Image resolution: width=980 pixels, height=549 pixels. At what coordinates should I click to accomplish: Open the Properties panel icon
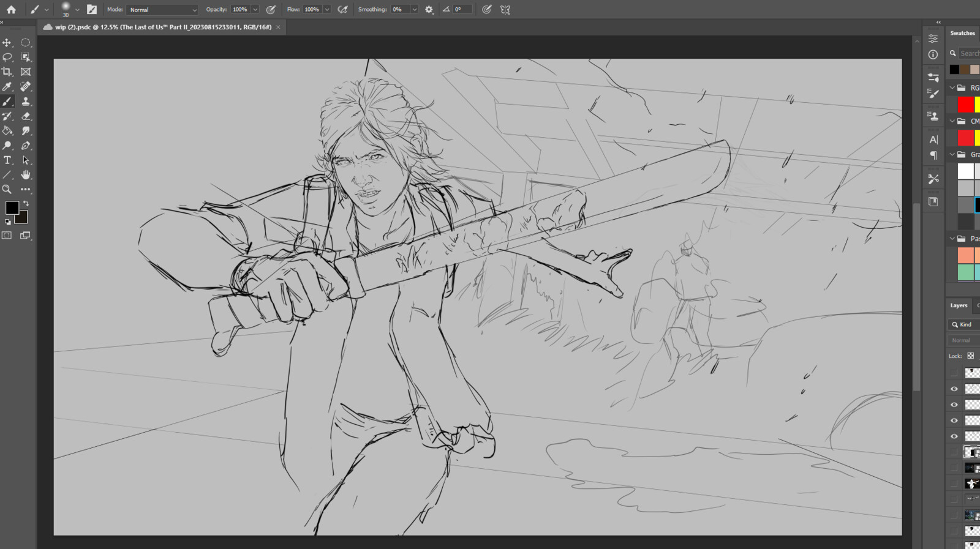pyautogui.click(x=933, y=39)
